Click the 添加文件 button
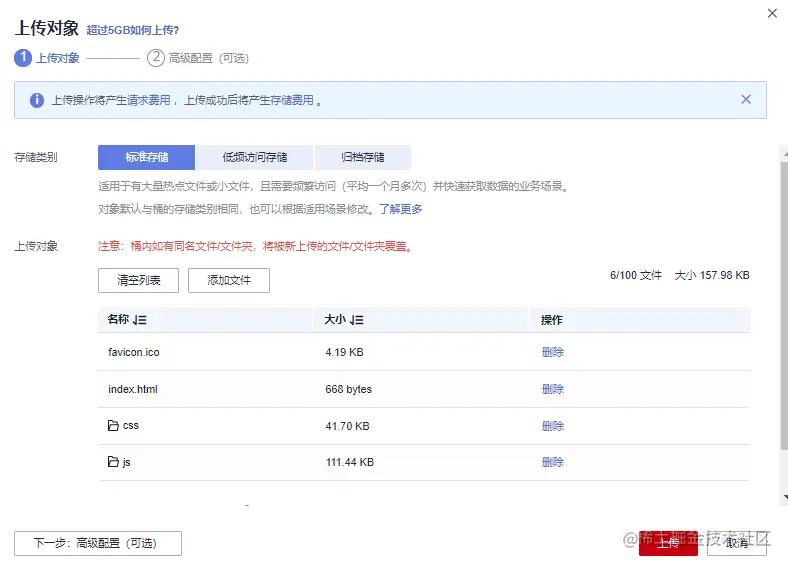Viewport: 788px width, 565px height. 229,280
